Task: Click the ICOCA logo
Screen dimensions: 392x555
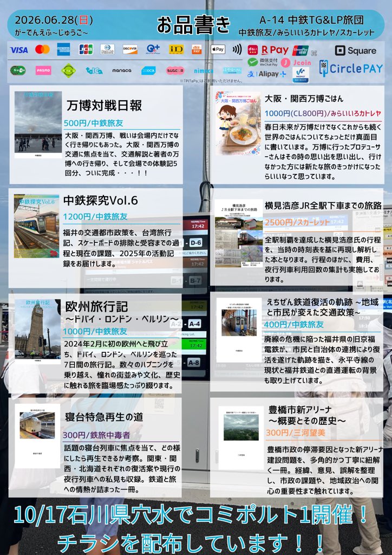Action: [148, 71]
